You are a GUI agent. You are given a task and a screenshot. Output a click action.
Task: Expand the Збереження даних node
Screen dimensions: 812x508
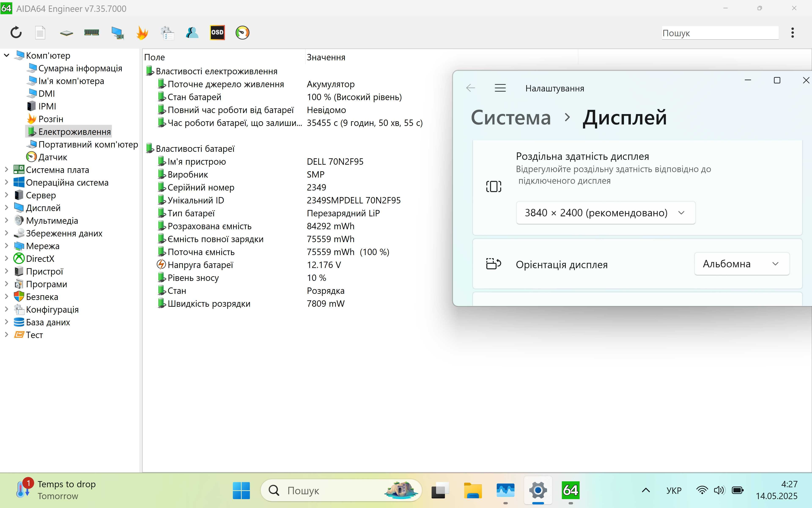point(6,233)
